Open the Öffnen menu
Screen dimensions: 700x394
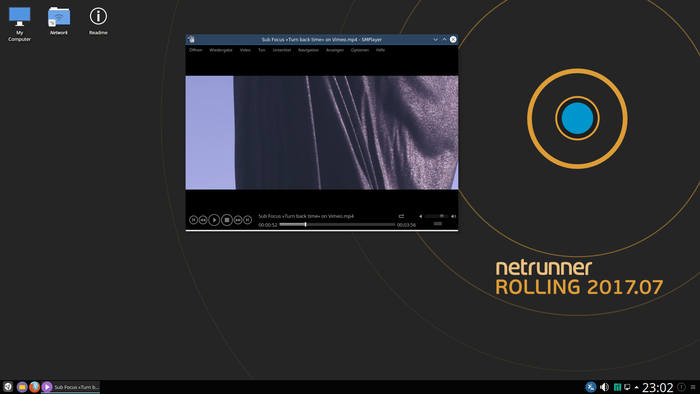[196, 50]
